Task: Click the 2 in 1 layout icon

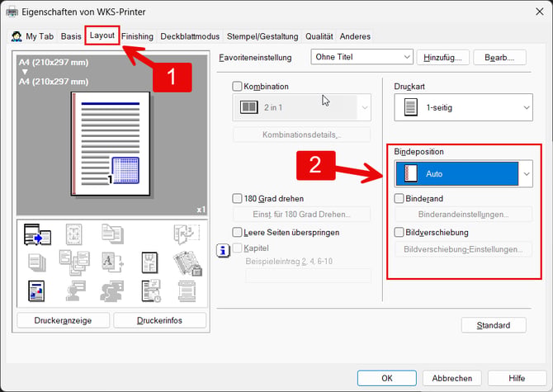Action: (x=249, y=107)
